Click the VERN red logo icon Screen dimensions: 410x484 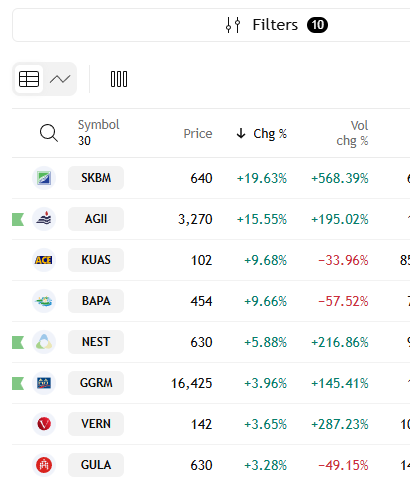click(x=44, y=424)
